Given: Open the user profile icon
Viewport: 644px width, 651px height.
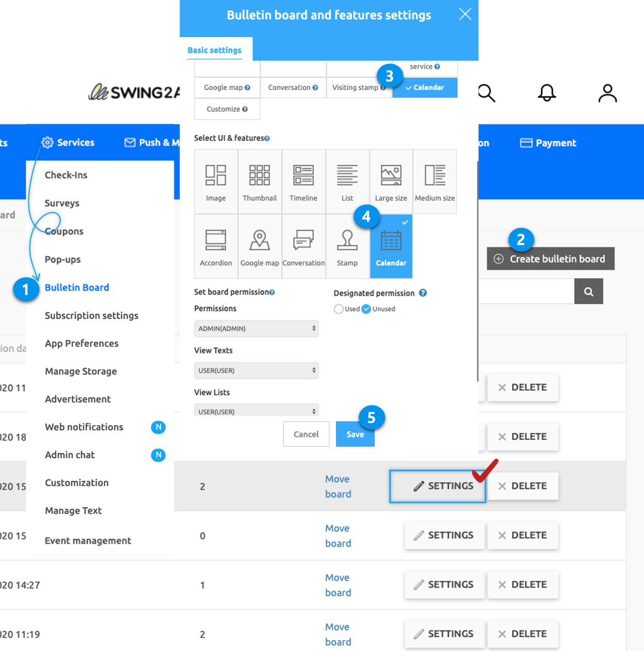Looking at the screenshot, I should 607,93.
